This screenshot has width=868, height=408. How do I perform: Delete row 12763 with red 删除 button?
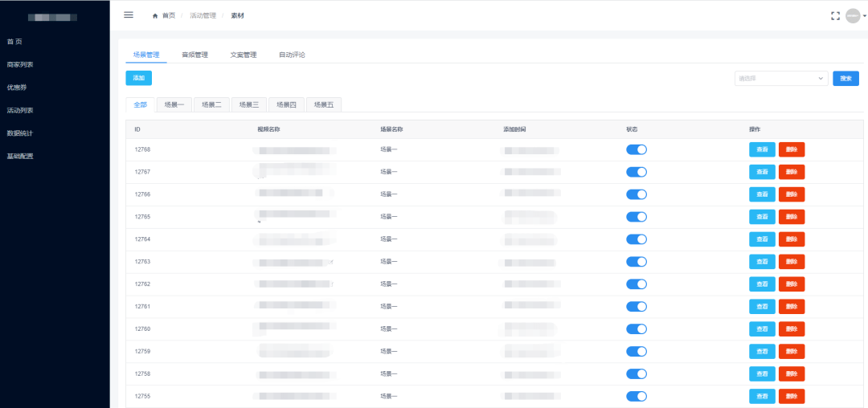click(792, 262)
